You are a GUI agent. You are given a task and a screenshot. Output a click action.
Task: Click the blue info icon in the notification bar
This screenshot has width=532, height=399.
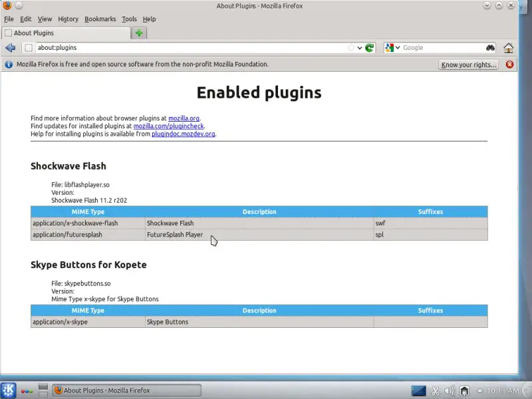[9, 65]
